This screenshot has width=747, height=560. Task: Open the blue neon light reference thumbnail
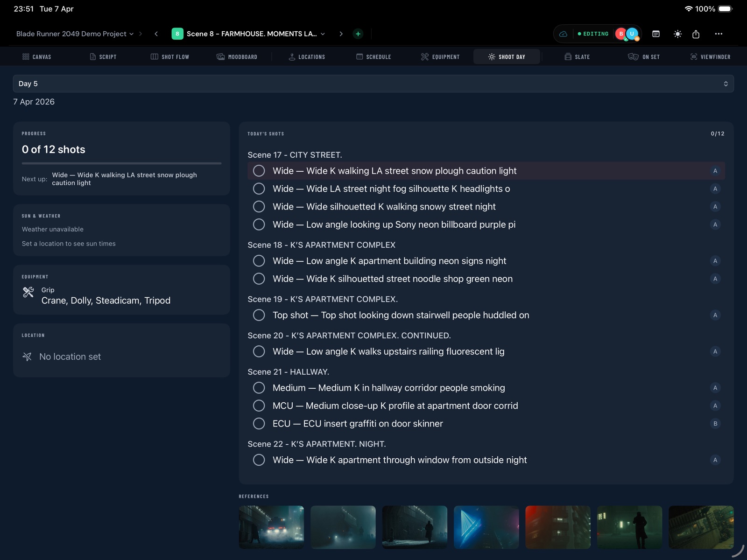coord(486,527)
